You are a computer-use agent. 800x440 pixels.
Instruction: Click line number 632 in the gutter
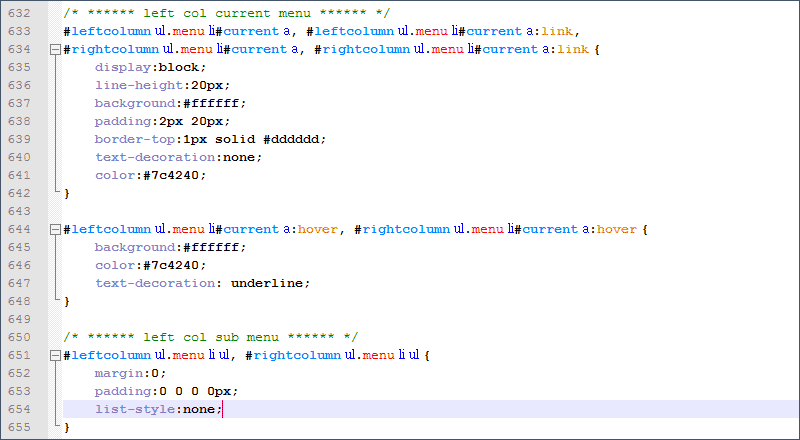[18, 13]
